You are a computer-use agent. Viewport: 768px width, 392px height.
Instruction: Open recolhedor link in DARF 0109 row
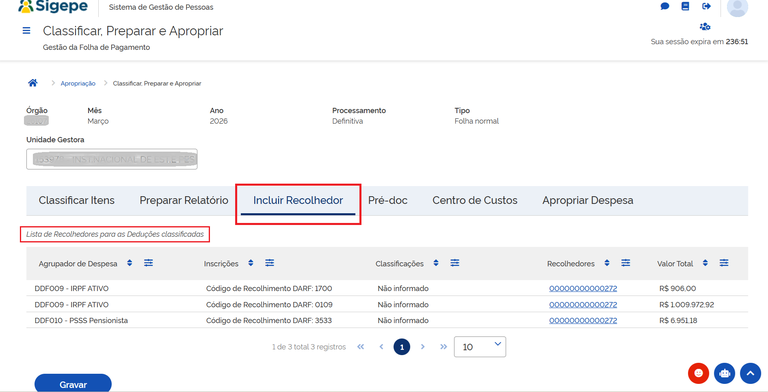click(x=583, y=305)
